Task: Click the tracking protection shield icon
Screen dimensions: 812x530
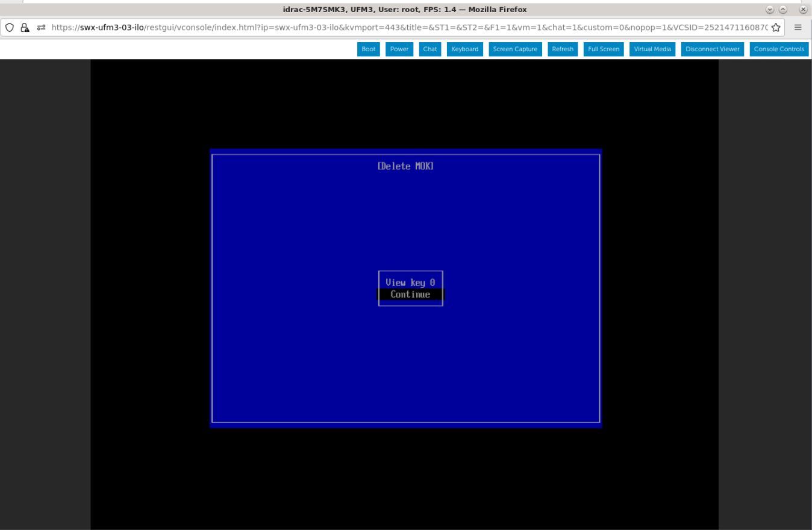Action: coord(9,27)
